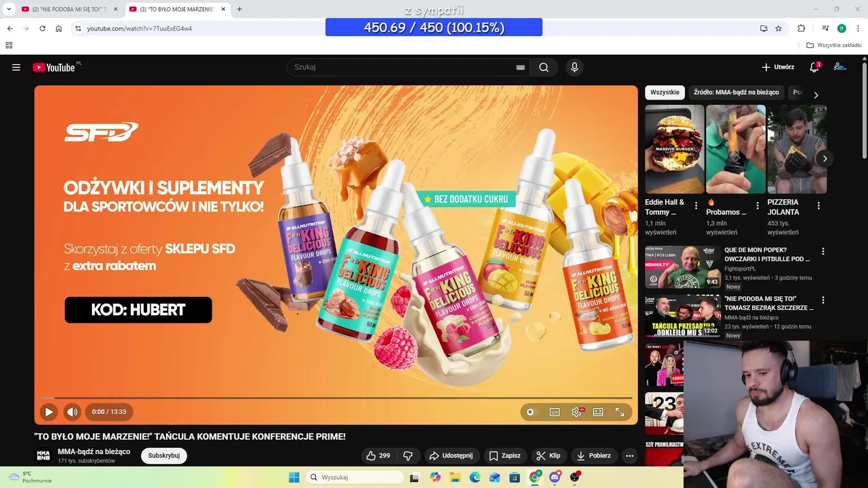This screenshot has height=488, width=868.
Task: Save the video with Zapisz
Action: click(505, 455)
